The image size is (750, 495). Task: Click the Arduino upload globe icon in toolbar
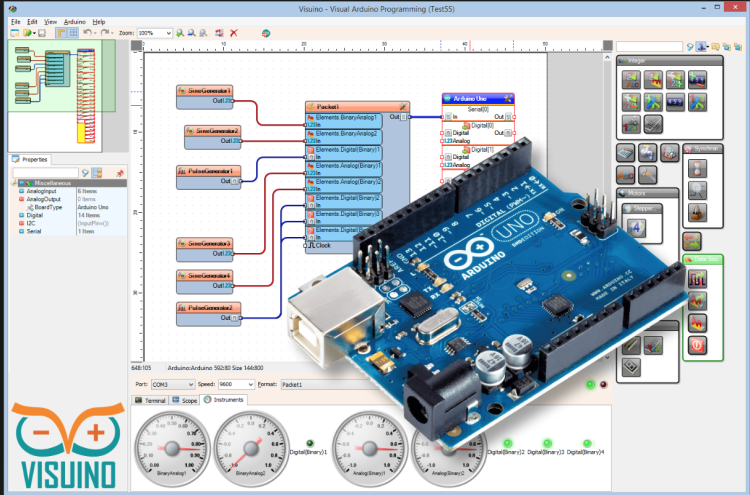(x=267, y=33)
